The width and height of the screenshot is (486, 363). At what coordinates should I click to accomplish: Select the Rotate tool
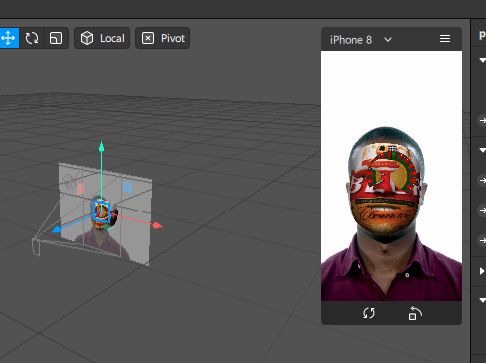click(x=32, y=38)
